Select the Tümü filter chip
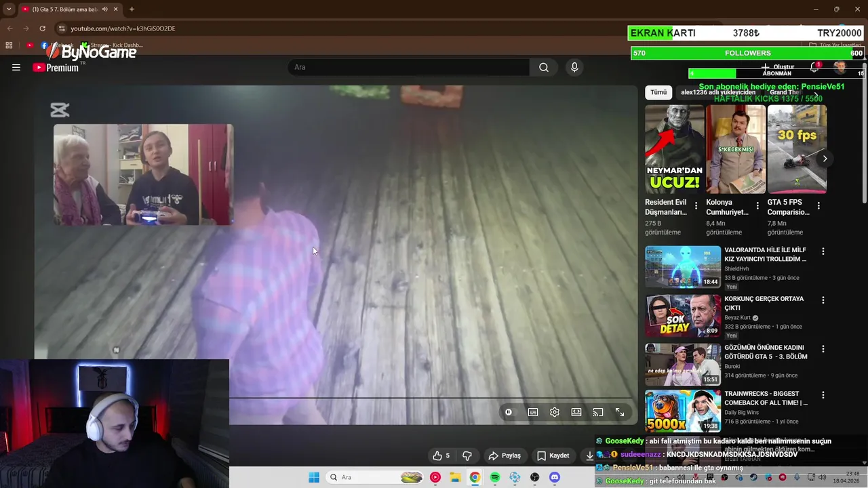Image resolution: width=868 pixels, height=488 pixels. (658, 92)
